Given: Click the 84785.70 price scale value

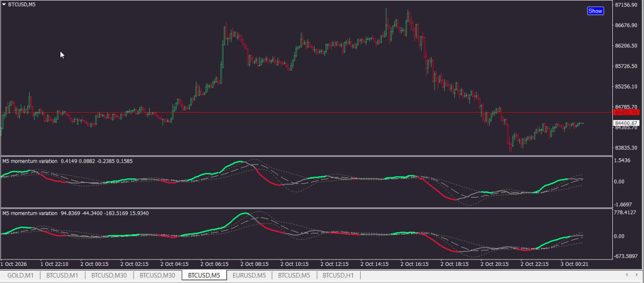Looking at the screenshot, I should pyautogui.click(x=626, y=107).
